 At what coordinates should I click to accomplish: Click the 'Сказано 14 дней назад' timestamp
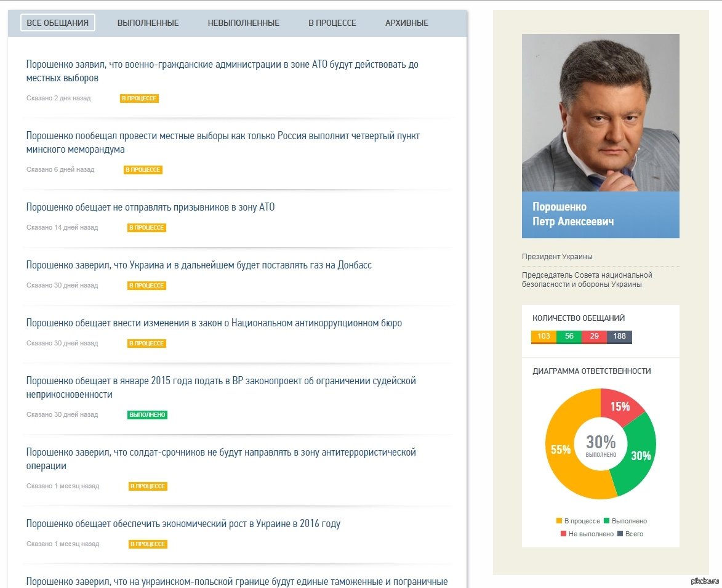pos(62,227)
